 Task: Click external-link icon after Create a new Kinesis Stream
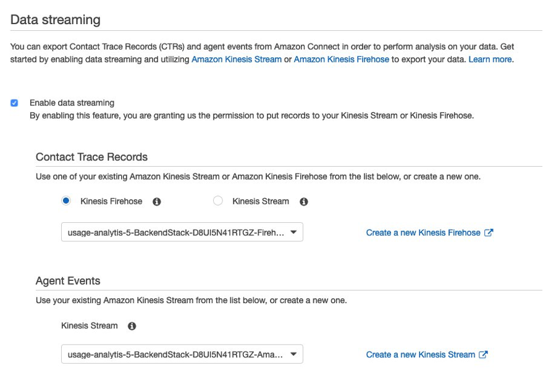[x=484, y=354]
